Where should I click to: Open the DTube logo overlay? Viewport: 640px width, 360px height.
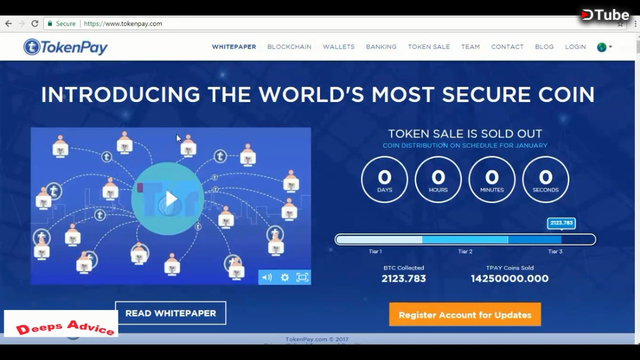click(x=605, y=15)
